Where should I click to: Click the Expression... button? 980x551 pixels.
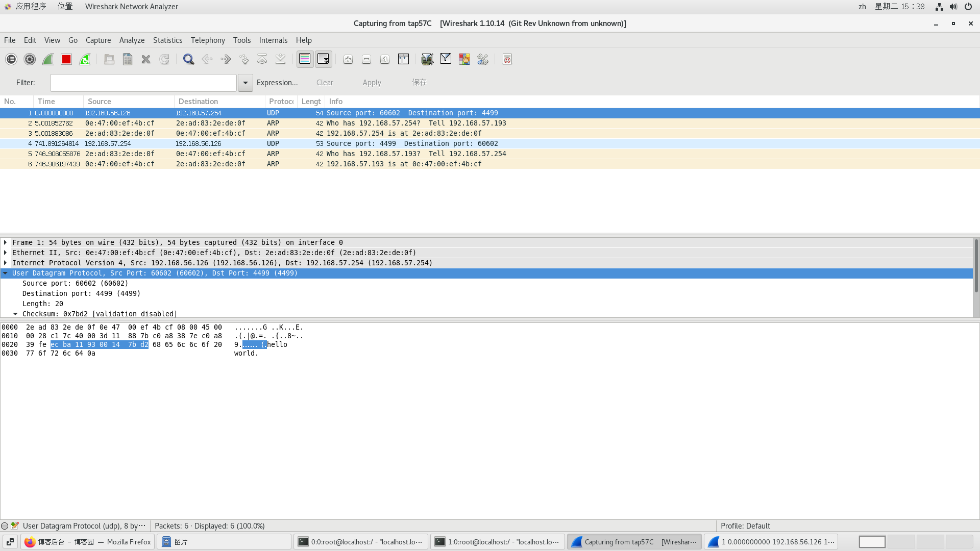(277, 83)
